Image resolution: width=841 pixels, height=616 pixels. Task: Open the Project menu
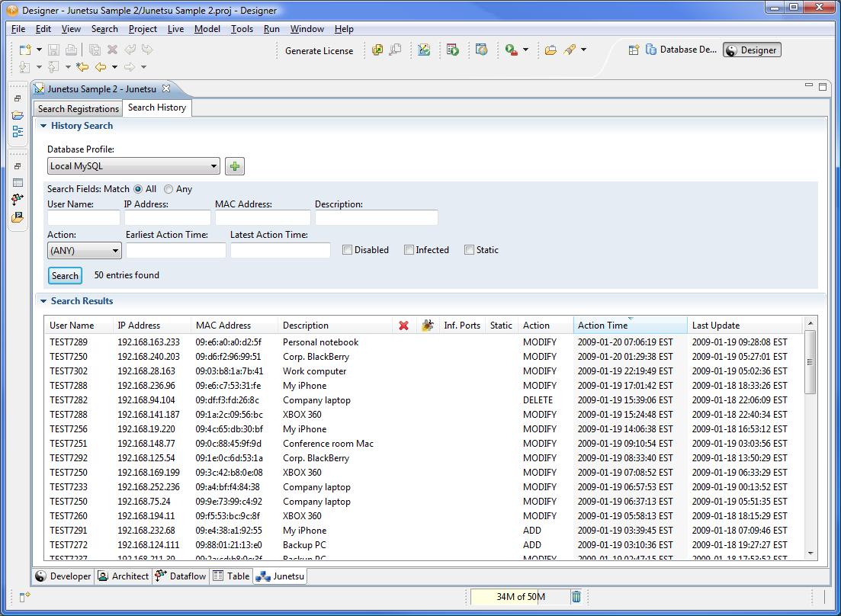point(143,29)
